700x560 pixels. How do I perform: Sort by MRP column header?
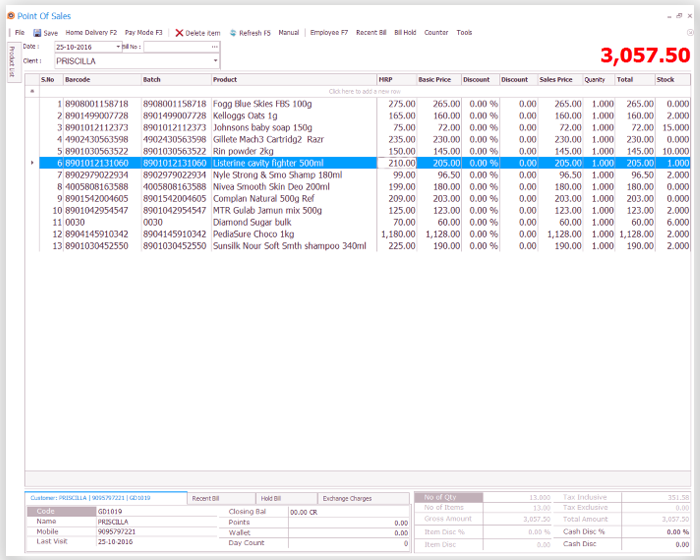tap(396, 79)
